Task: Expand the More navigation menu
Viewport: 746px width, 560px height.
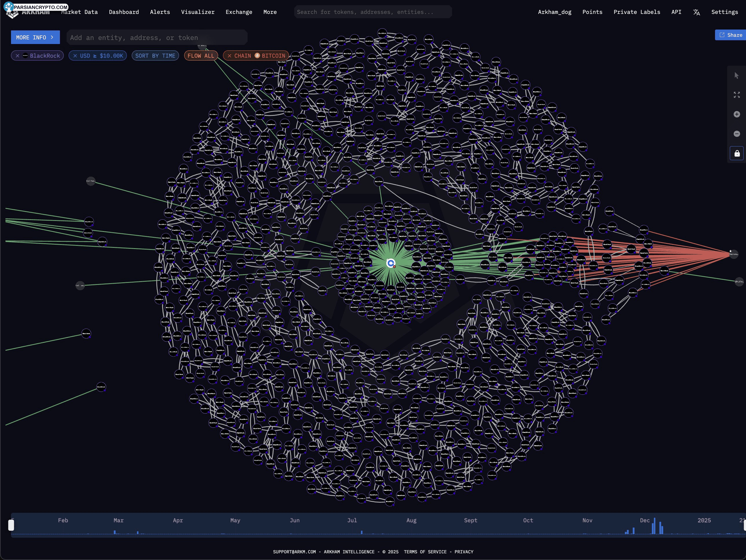Action: click(270, 12)
